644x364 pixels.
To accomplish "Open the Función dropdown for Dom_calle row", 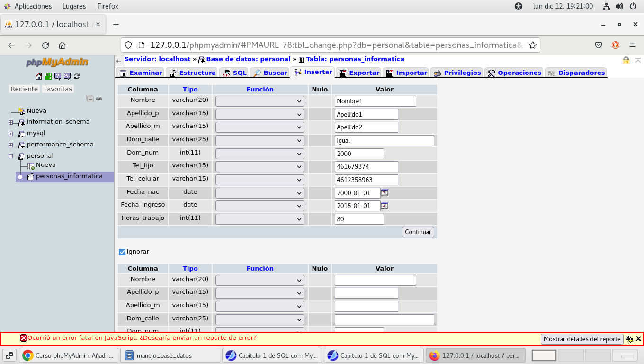I will 259,141.
